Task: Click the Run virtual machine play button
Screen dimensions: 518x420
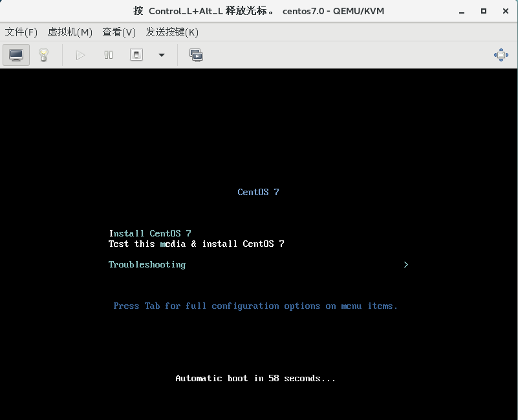Action: click(x=80, y=55)
